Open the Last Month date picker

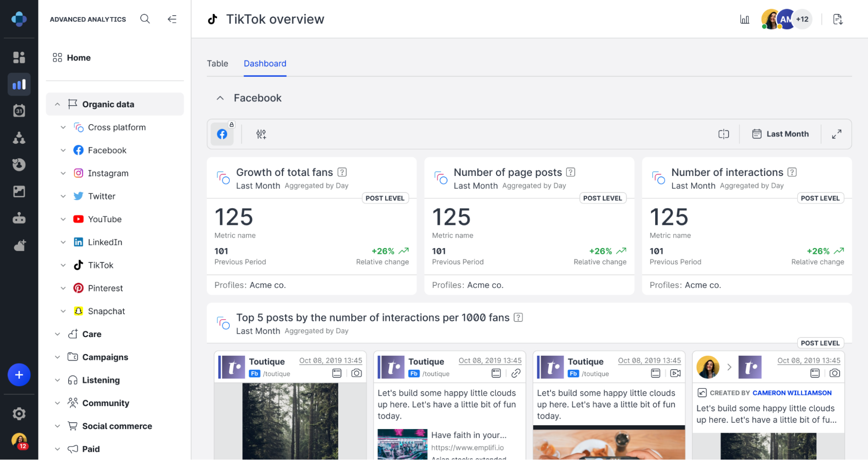[x=781, y=134]
